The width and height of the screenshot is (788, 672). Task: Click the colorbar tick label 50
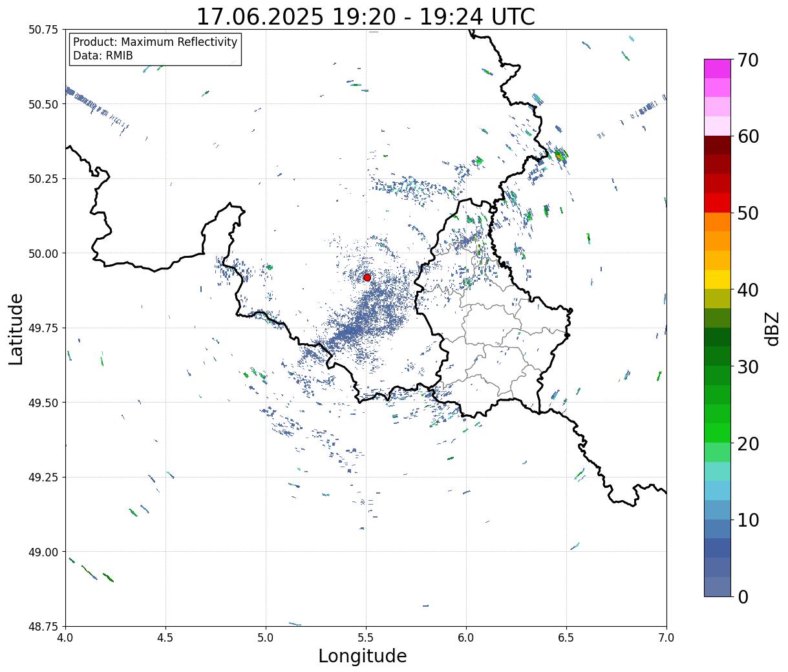748,213
